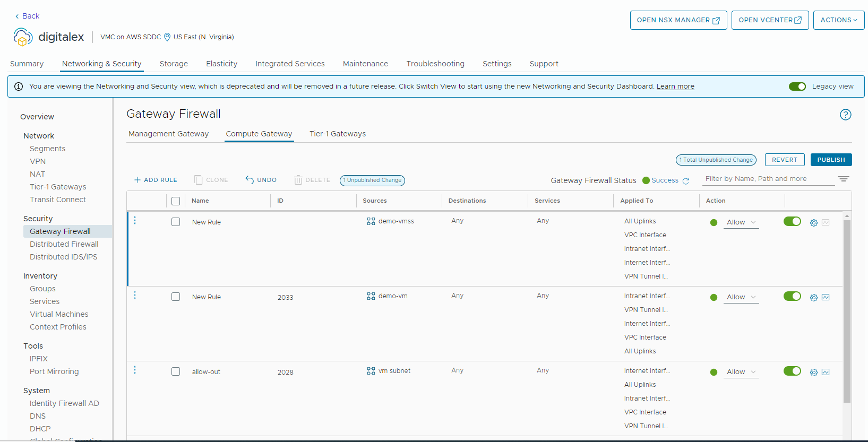Publish the firewall changes
Image resolution: width=868 pixels, height=442 pixels.
(831, 160)
